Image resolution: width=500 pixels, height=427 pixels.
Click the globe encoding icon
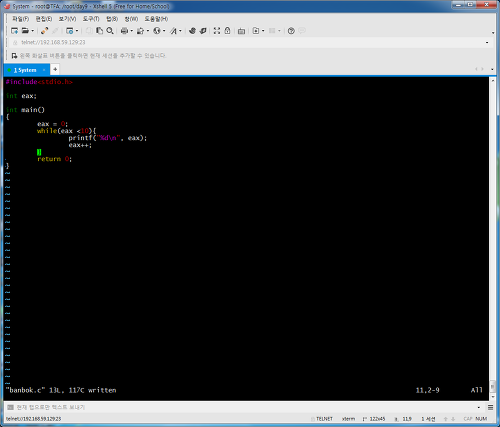(x=157, y=31)
